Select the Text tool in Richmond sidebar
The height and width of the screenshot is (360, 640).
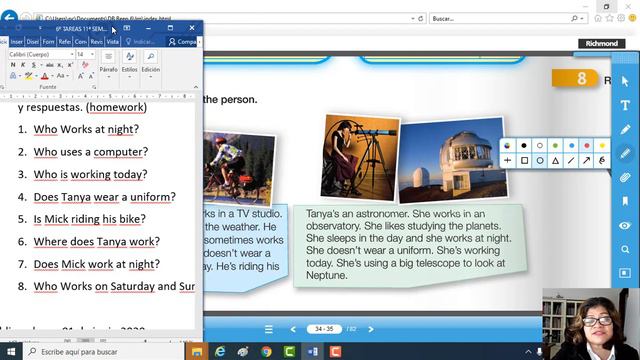[x=625, y=105]
